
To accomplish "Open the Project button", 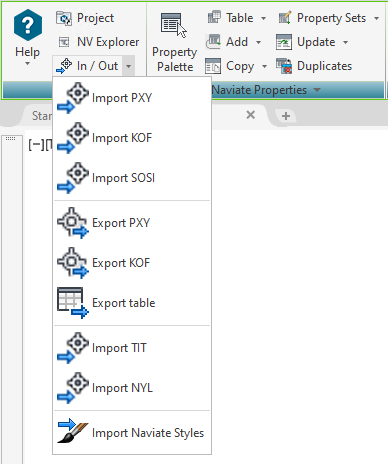I will coord(85,18).
